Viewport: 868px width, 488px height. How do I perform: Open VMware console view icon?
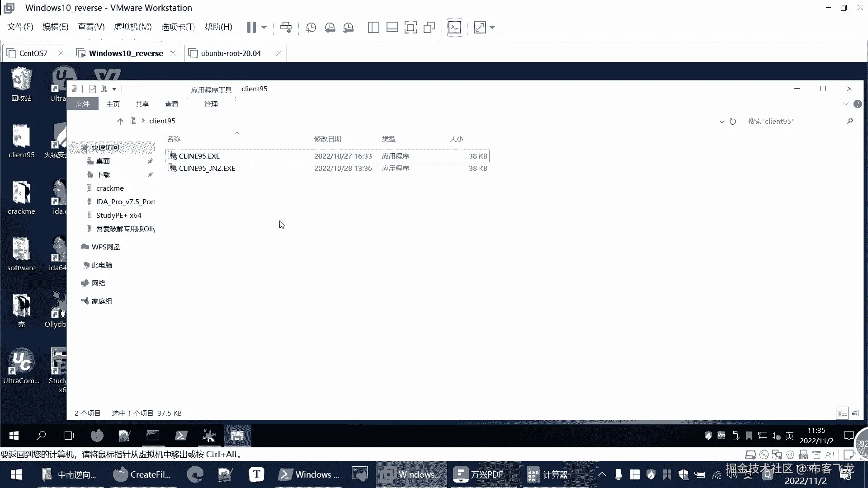(454, 28)
